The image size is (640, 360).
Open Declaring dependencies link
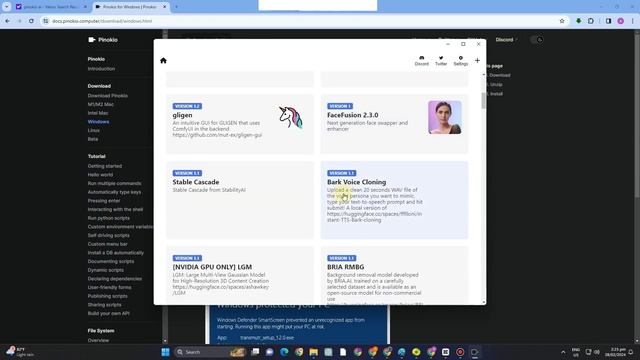(x=115, y=278)
